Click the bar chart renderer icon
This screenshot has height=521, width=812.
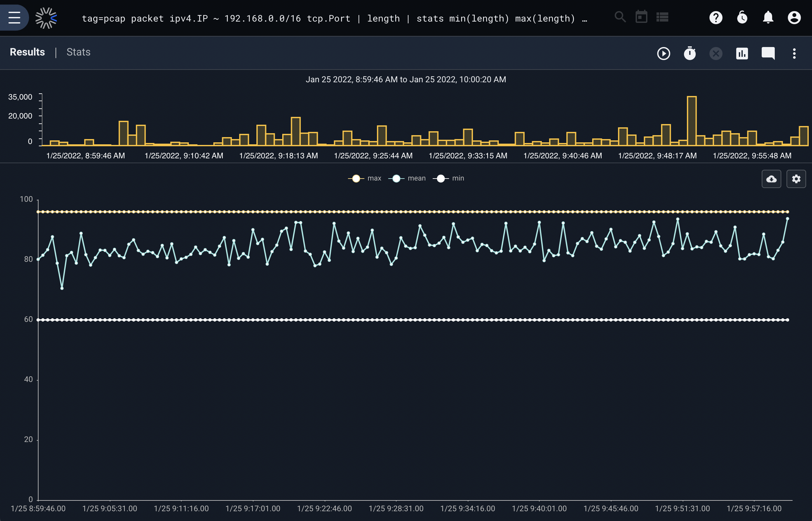point(742,54)
